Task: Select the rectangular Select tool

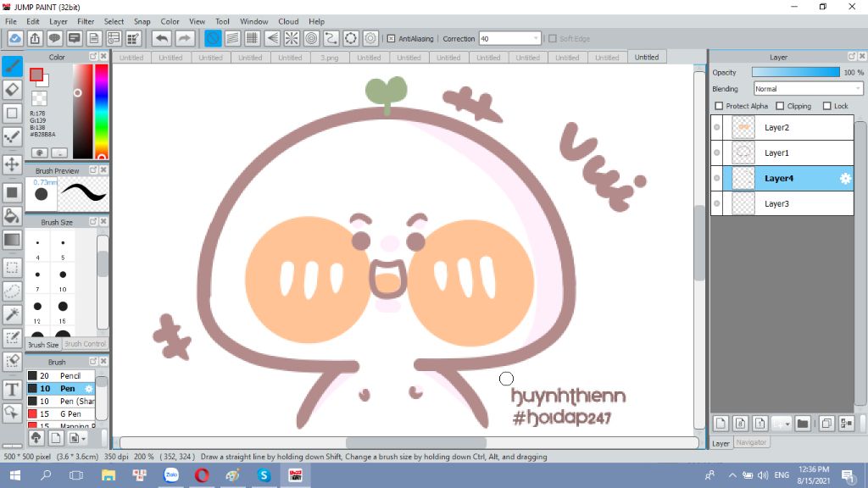Action: (12, 268)
